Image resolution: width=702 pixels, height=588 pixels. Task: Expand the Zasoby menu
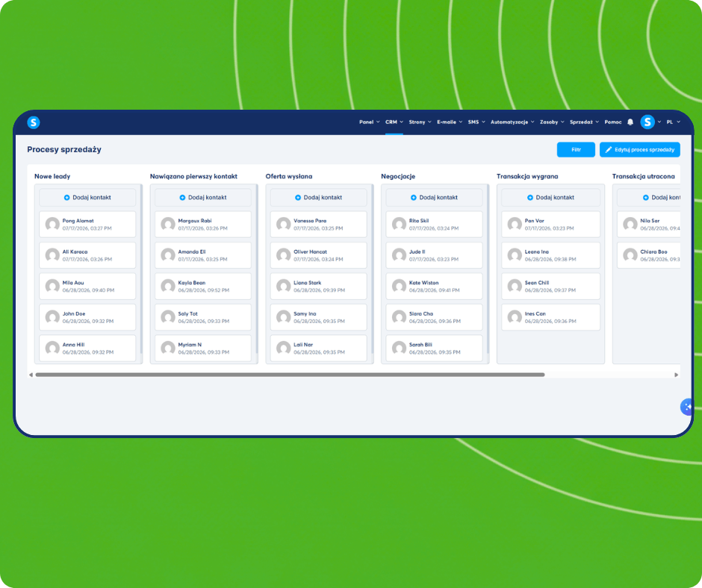point(552,122)
